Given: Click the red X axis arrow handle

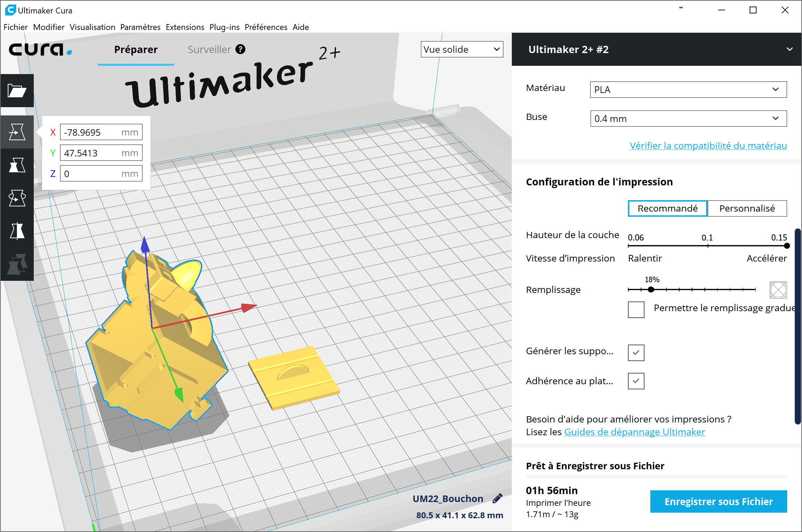Looking at the screenshot, I should [249, 307].
